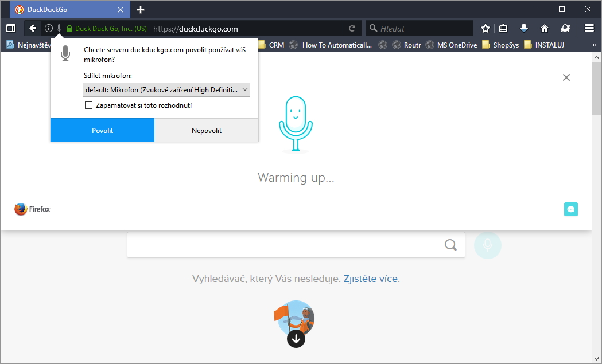Click the green padlock Duck Duck Go identity
Viewport: 602px width, 364px height.
[x=106, y=29]
